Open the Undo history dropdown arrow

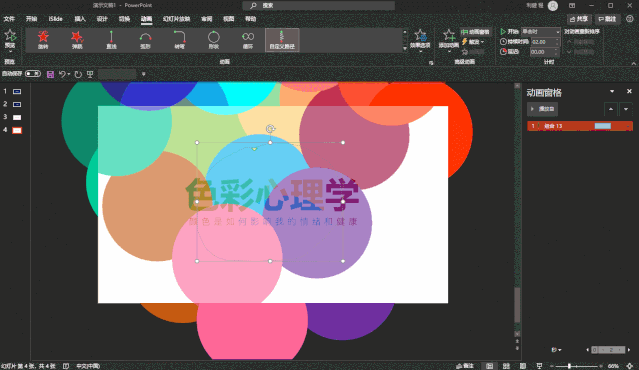point(69,74)
